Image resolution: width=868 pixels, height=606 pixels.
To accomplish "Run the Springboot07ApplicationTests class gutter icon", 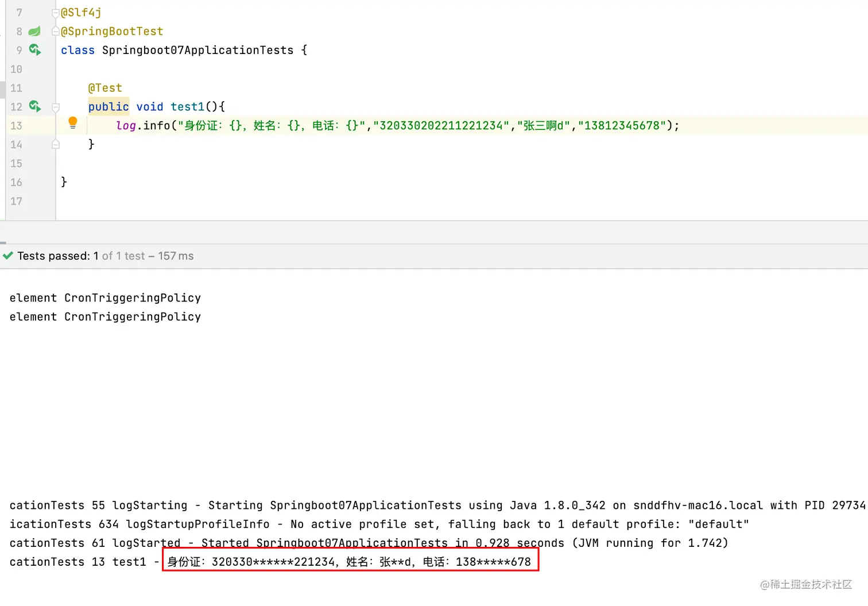I will (35, 50).
